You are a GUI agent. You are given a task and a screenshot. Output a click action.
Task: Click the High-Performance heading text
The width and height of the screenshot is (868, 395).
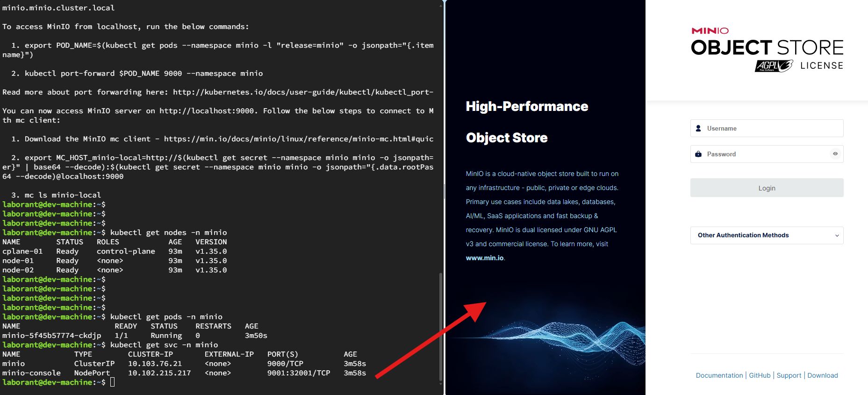tap(527, 107)
